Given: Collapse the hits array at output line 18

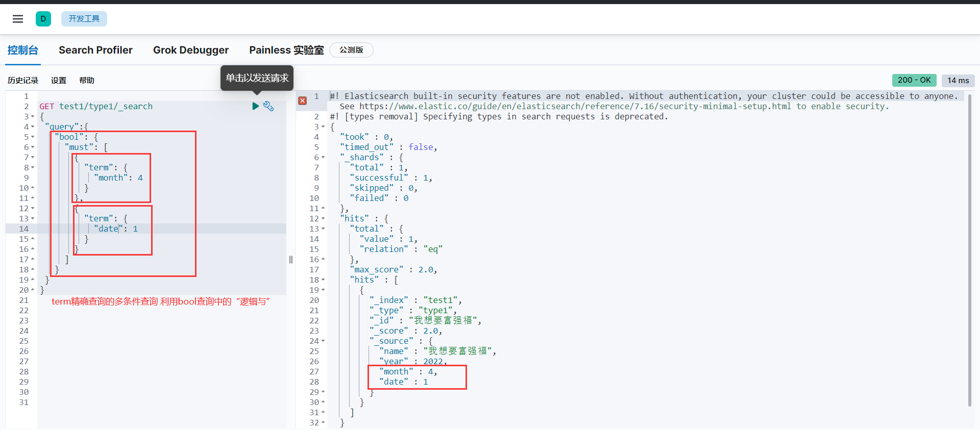Looking at the screenshot, I should pyautogui.click(x=323, y=280).
